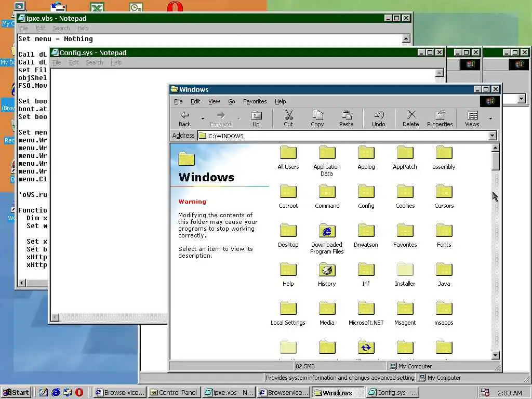Open Search menu in Config.sys Notepad
532x399 pixels.
tap(95, 62)
